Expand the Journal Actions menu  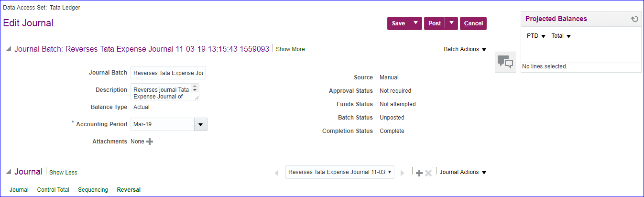[462, 172]
